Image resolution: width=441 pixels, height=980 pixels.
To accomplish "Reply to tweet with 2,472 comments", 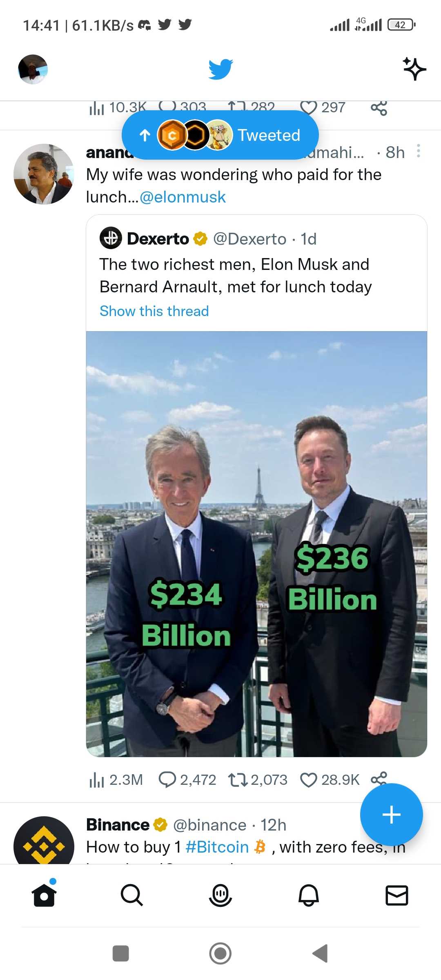I will tap(187, 780).
